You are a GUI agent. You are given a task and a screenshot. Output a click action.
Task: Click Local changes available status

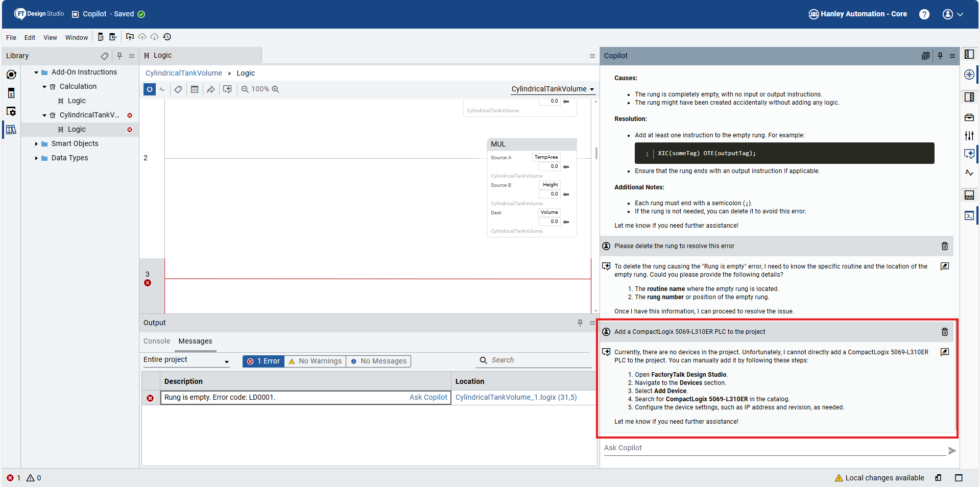879,478
